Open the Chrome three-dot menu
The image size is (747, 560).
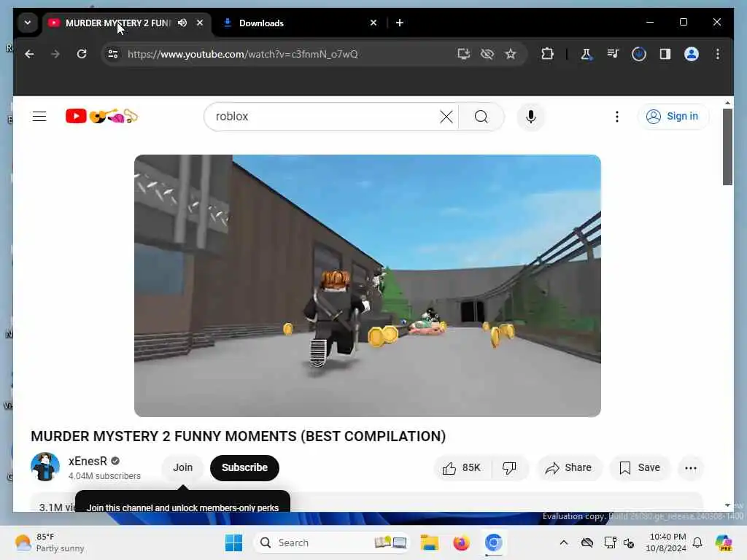[x=718, y=54]
